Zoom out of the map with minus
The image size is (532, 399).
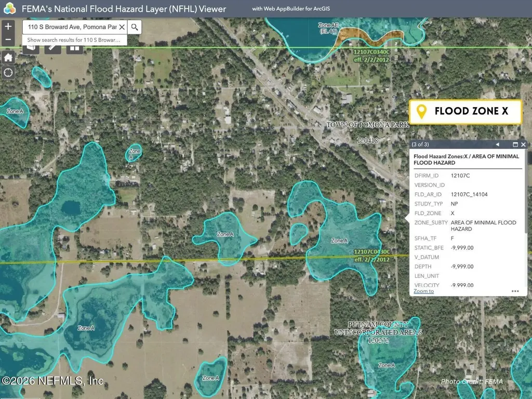pos(8,39)
